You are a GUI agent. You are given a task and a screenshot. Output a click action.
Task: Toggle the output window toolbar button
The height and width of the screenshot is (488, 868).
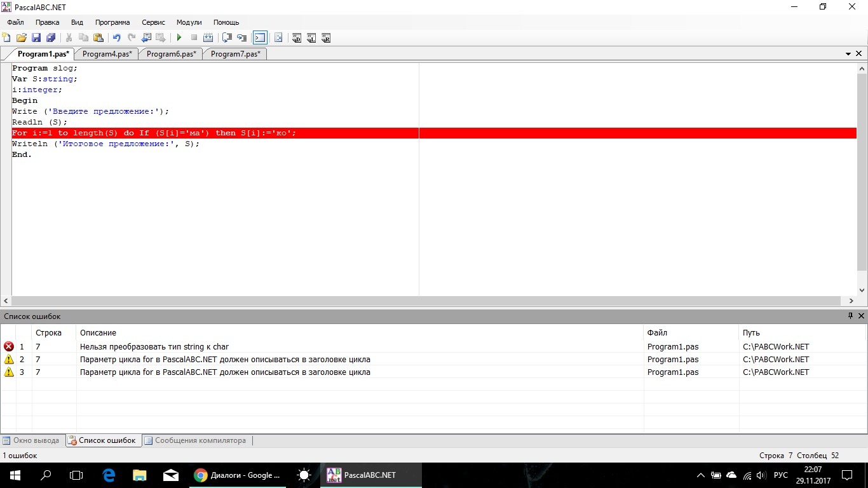(260, 38)
